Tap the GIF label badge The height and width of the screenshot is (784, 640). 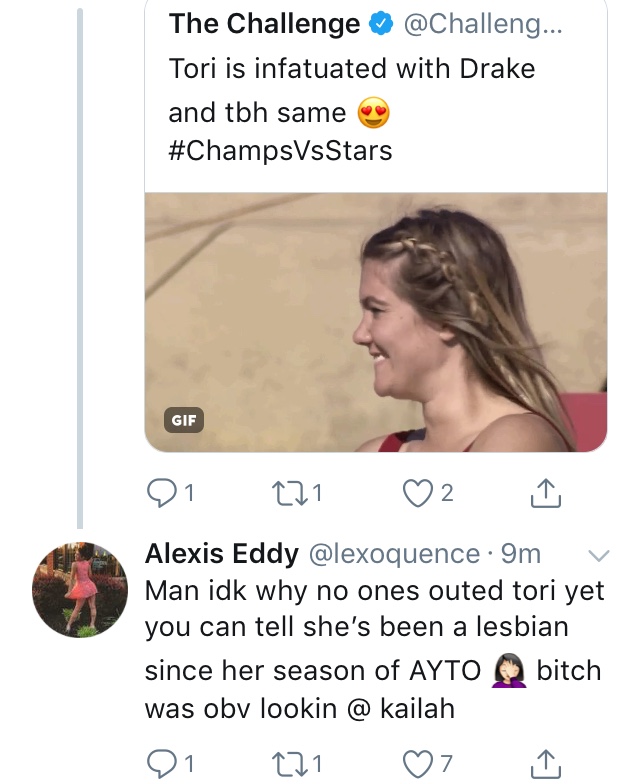point(184,420)
